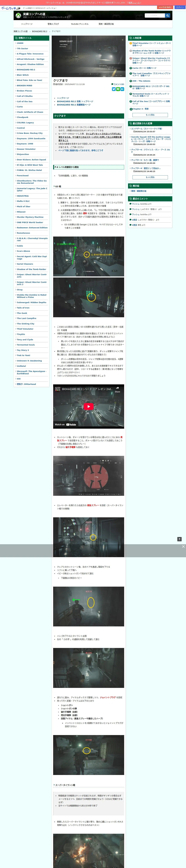Share page on Hatena Bookmark
The image size is (186, 868).
point(122,89)
